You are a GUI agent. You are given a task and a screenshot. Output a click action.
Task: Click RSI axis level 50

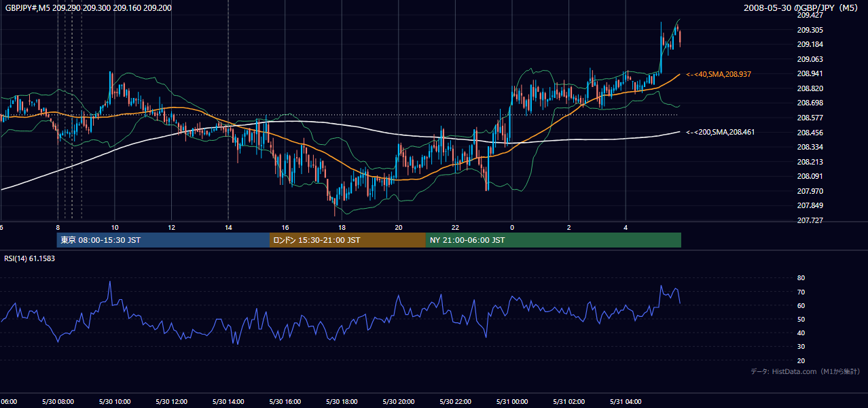(x=801, y=319)
